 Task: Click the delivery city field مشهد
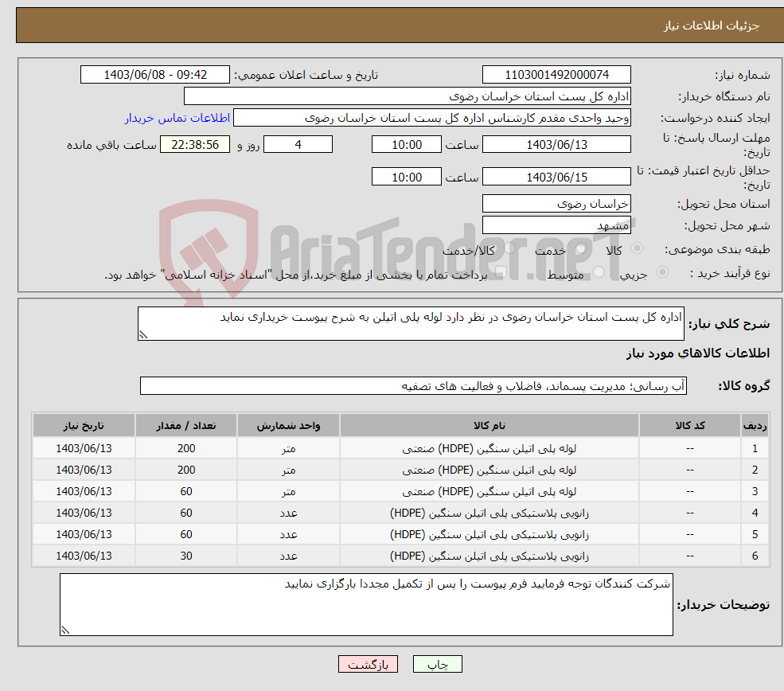click(x=556, y=225)
